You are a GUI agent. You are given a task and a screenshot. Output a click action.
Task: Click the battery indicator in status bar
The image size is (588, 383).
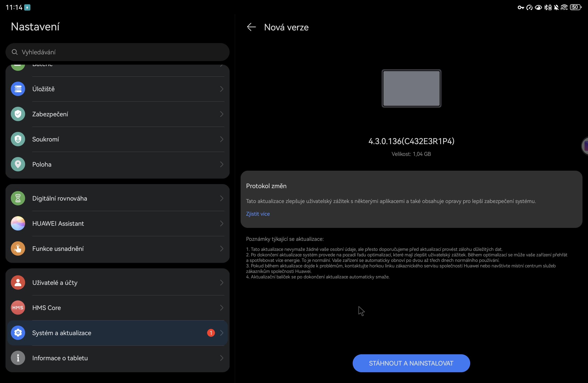pos(575,7)
